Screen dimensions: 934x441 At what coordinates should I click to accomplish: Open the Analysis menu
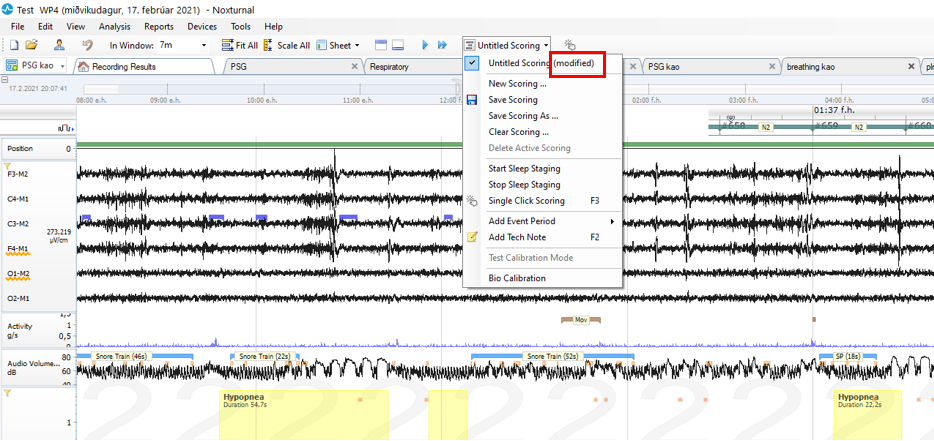coord(114,26)
